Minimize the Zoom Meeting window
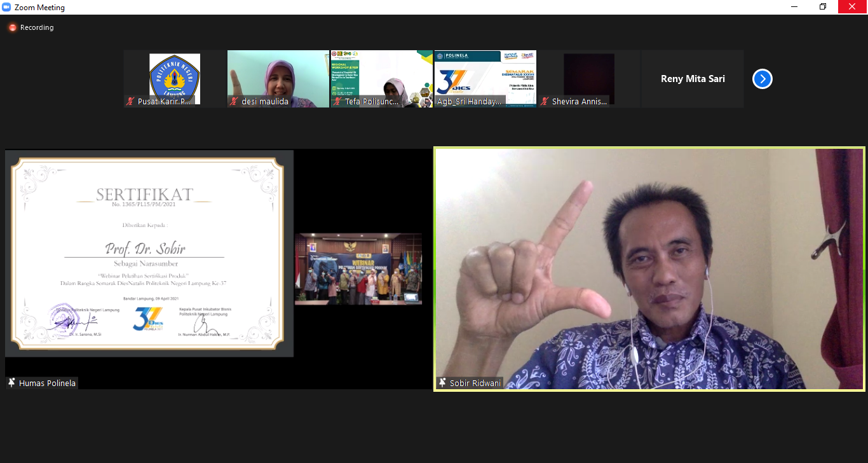868x463 pixels. coord(794,6)
